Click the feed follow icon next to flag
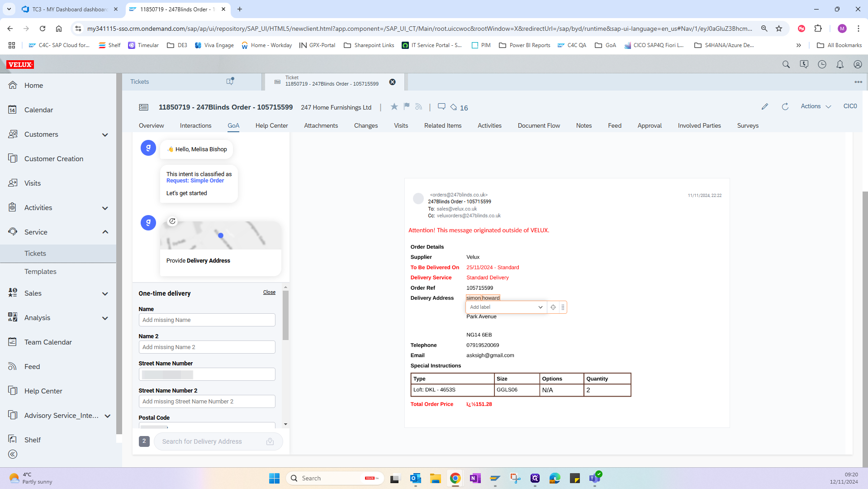This screenshot has height=489, width=868. coord(418,106)
